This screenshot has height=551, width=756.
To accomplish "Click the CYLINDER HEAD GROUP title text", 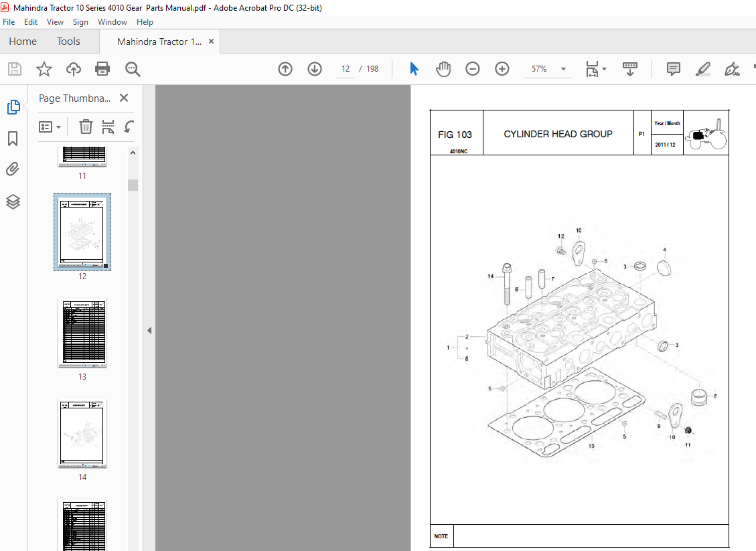I will point(558,134).
